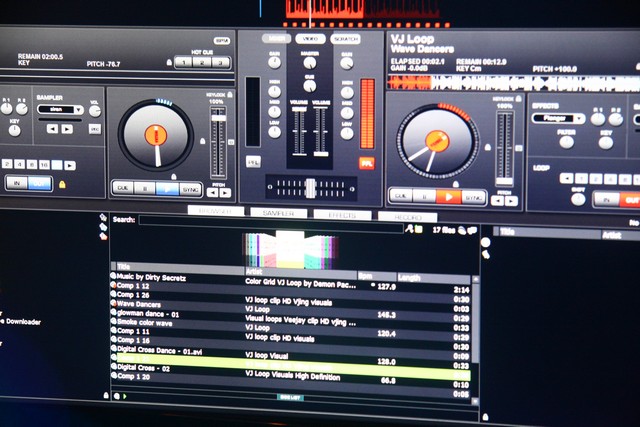Nudge left deck pitch down arrow
640x427 pixels.
[212, 192]
